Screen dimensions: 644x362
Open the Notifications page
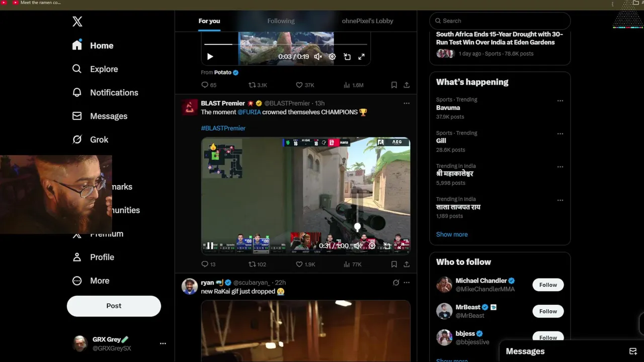coord(105,93)
